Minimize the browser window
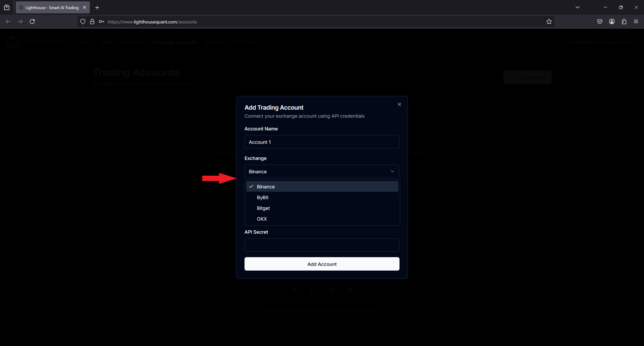The height and width of the screenshot is (346, 644). [x=605, y=7]
